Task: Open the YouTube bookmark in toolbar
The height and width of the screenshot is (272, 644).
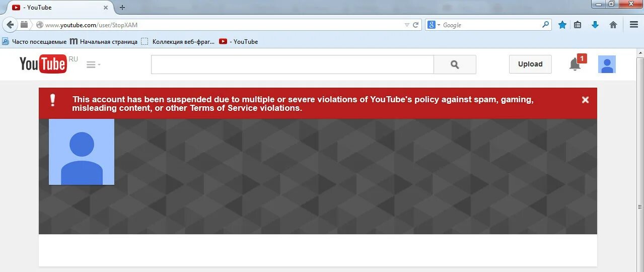Action: click(x=239, y=42)
